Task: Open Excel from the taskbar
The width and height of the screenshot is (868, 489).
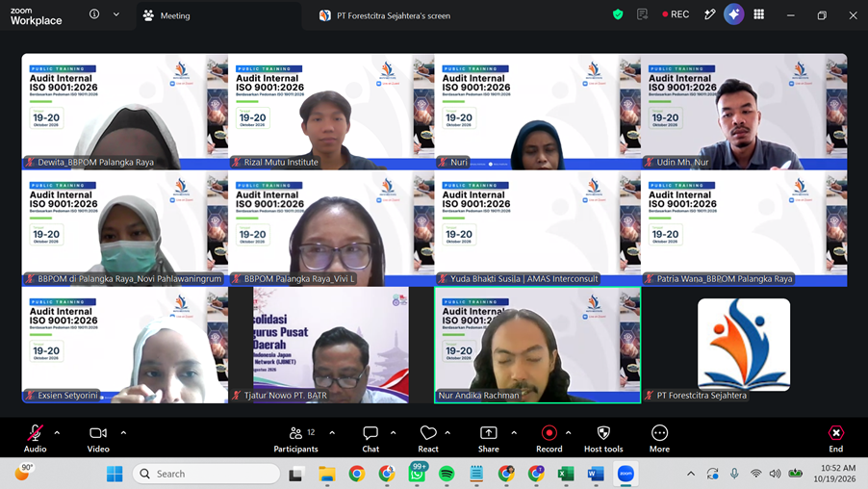Action: (x=565, y=474)
